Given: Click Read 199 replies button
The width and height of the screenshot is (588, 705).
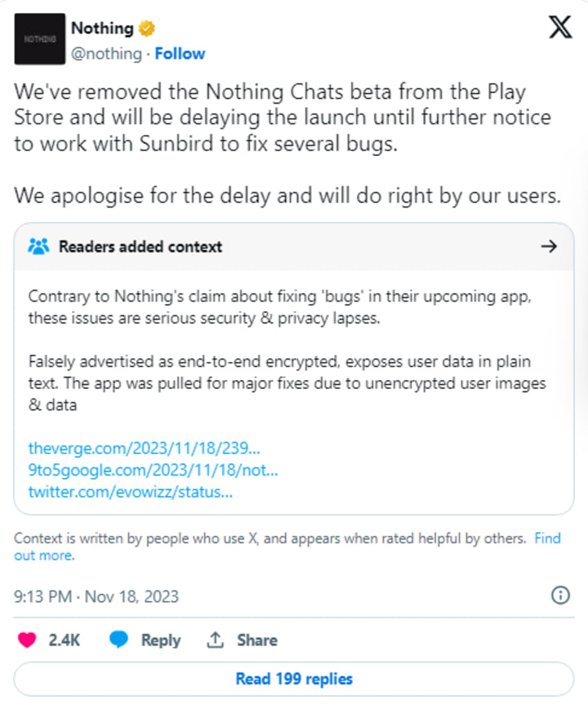Looking at the screenshot, I should tap(294, 679).
